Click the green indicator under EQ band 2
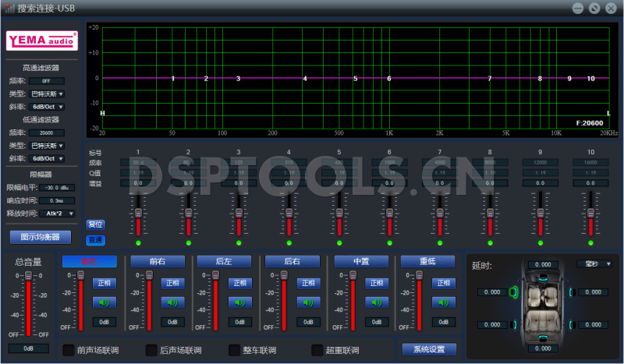The height and width of the screenshot is (364, 624). (x=188, y=242)
